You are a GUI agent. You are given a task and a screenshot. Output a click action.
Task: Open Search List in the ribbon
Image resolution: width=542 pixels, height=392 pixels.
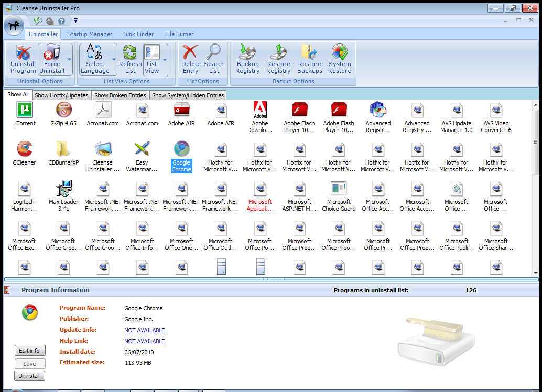click(214, 59)
